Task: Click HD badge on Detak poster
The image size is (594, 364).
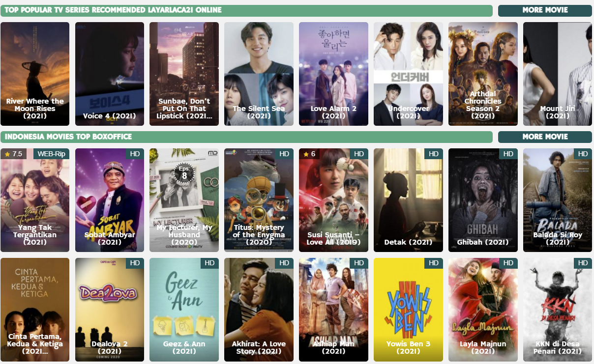Action: (x=433, y=154)
